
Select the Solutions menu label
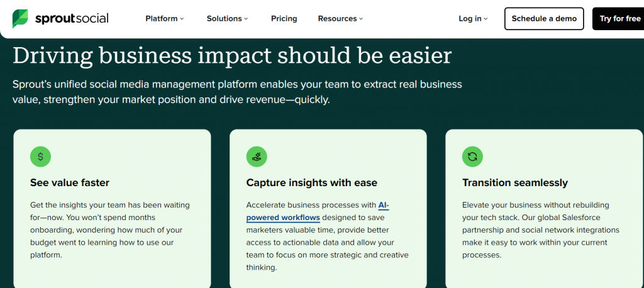[x=224, y=19]
